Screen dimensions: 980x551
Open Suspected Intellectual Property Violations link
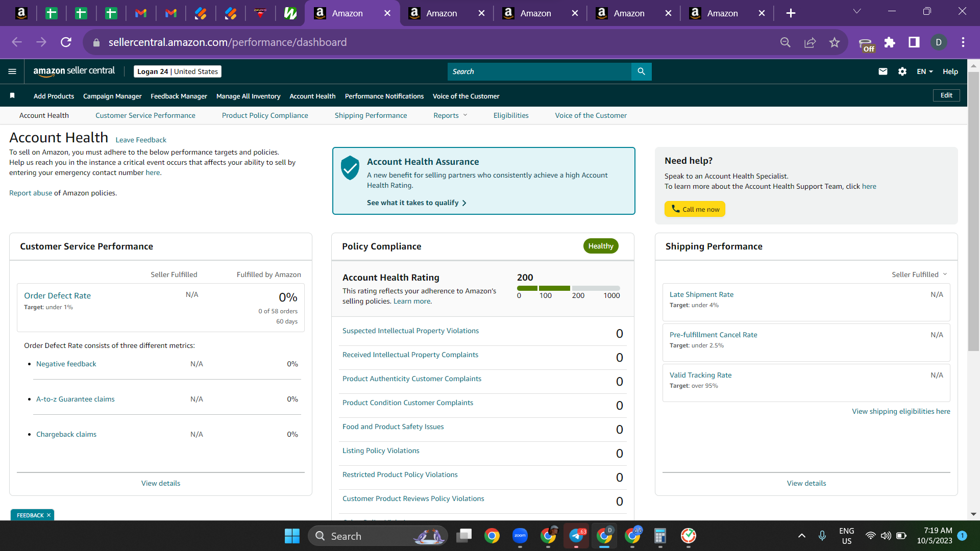410,331
